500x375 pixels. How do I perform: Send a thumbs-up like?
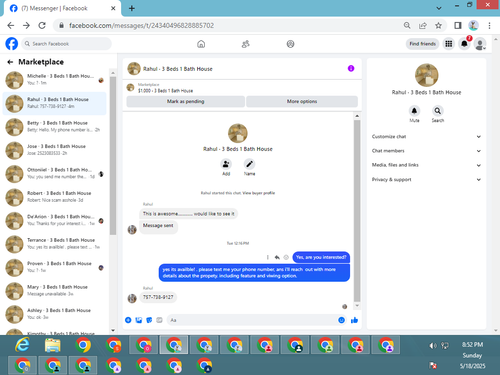(354, 320)
